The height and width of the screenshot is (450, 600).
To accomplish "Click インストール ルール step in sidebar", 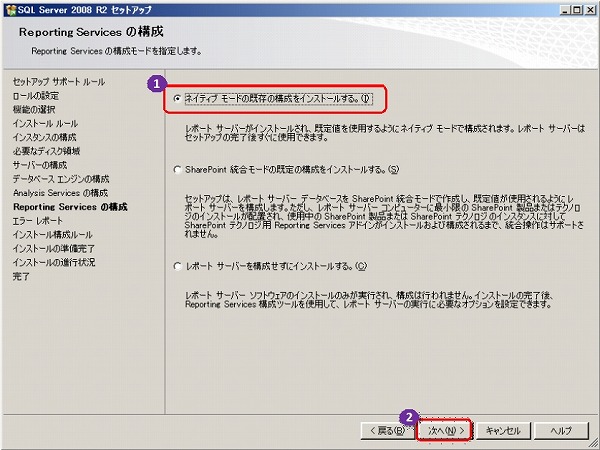I will pyautogui.click(x=45, y=123).
